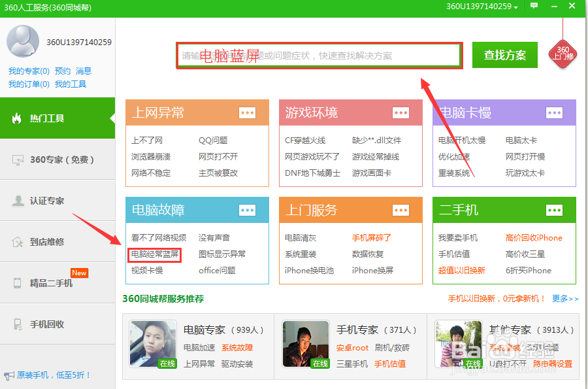Viewport: 588px width, 389px height.
Task: Select 没有声音 entry
Action: (214, 238)
